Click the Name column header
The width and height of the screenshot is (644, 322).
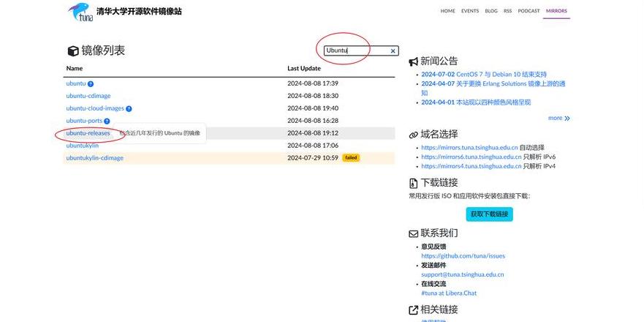tap(75, 68)
